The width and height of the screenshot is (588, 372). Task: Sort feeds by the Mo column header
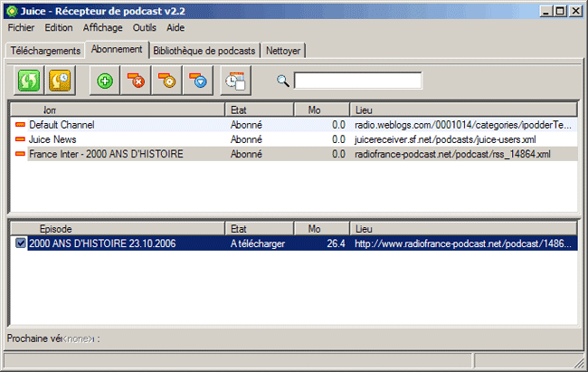pos(322,110)
